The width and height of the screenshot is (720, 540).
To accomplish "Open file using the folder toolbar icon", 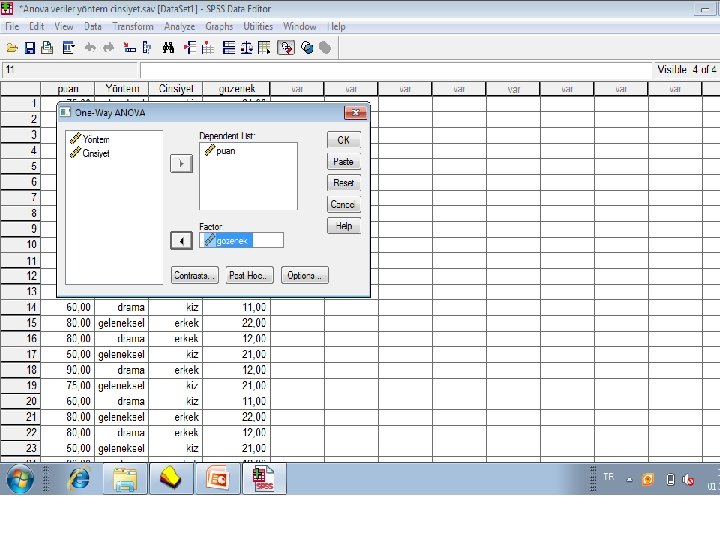I will coord(11,48).
